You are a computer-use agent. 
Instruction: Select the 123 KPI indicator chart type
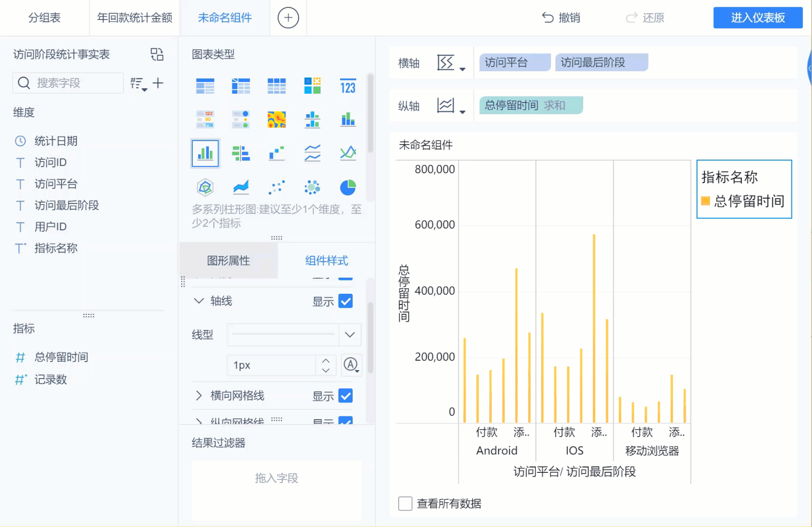point(348,86)
